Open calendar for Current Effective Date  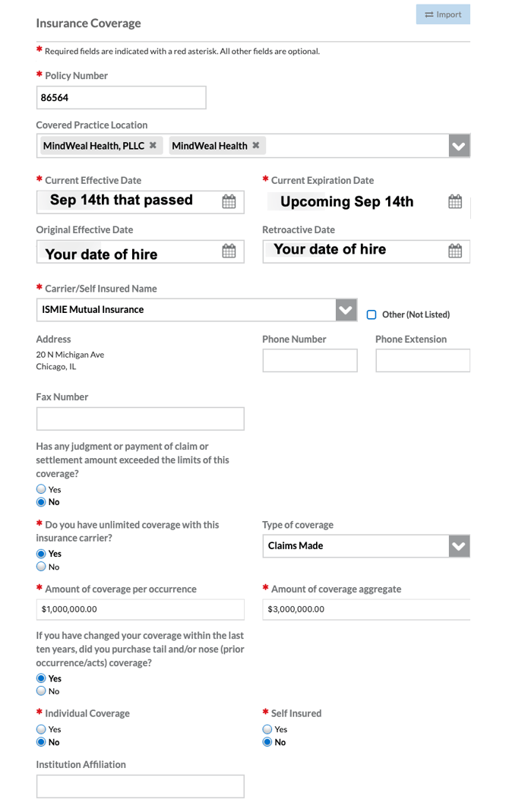point(229,201)
